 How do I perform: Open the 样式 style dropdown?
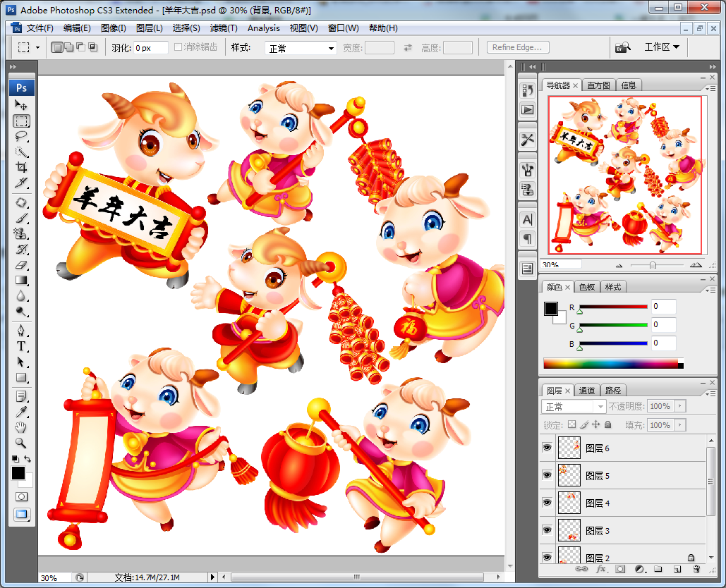[x=301, y=48]
